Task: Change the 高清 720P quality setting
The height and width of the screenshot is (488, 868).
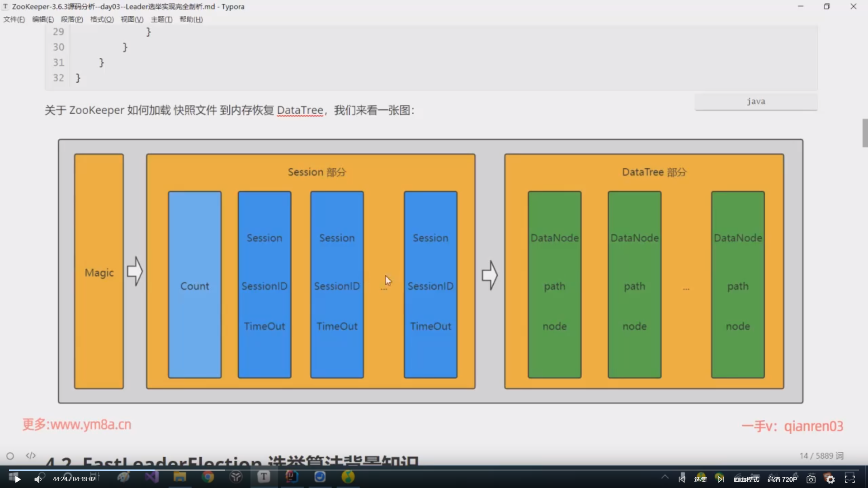Action: click(x=782, y=479)
